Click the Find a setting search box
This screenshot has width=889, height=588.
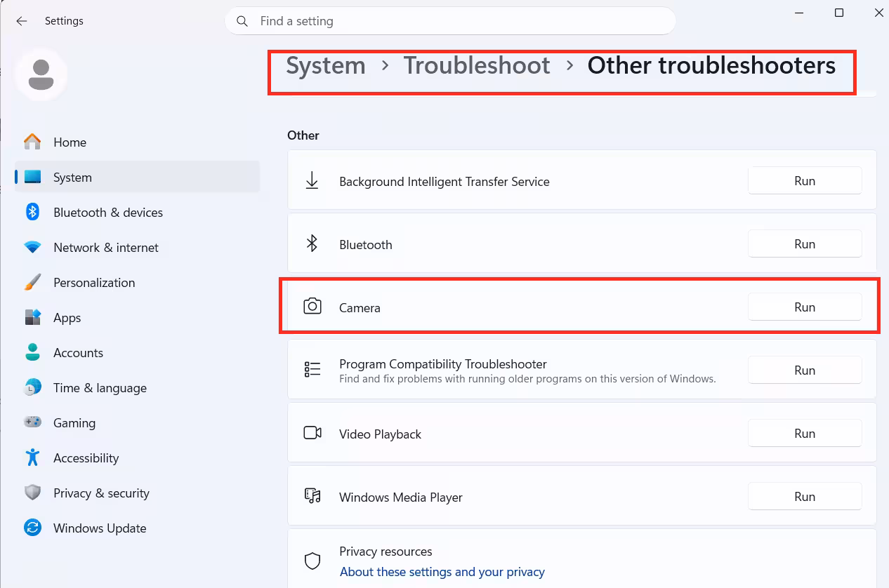coord(450,21)
